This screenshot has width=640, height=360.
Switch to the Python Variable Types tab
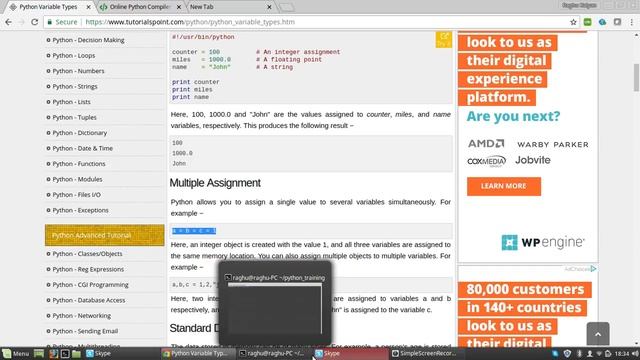(x=48, y=7)
